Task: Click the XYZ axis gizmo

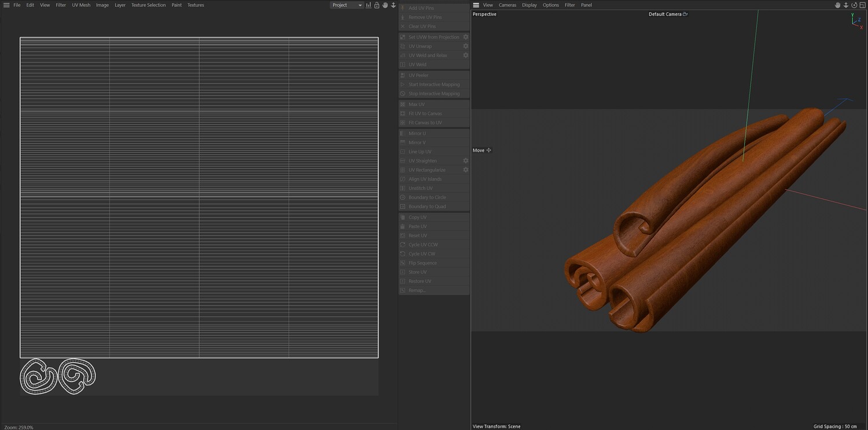Action: tap(856, 21)
